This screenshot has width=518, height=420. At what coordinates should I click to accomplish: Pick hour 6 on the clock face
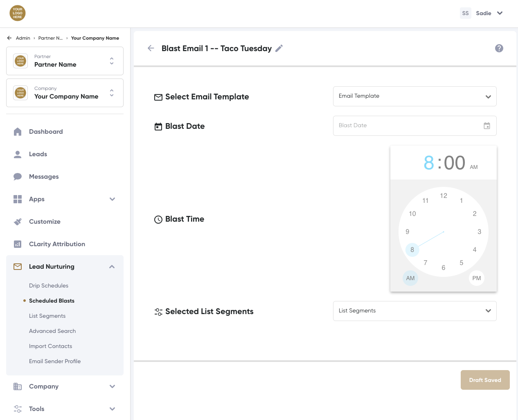pyautogui.click(x=444, y=268)
